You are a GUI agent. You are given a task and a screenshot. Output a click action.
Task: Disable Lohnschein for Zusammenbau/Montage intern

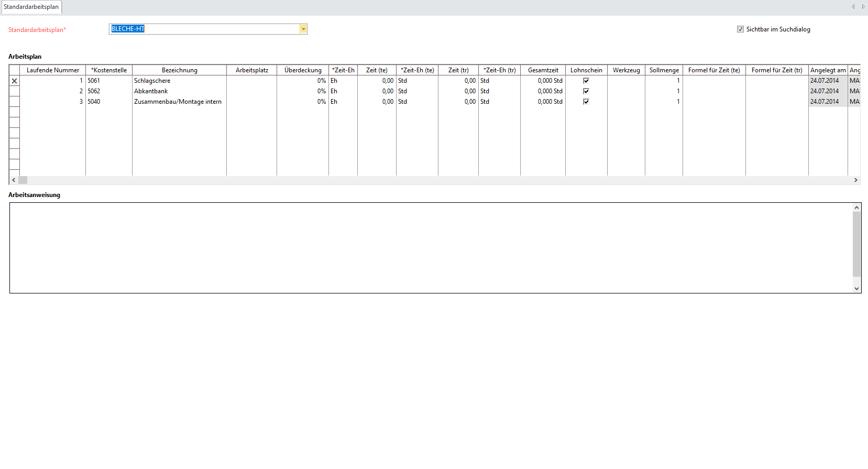pos(586,102)
